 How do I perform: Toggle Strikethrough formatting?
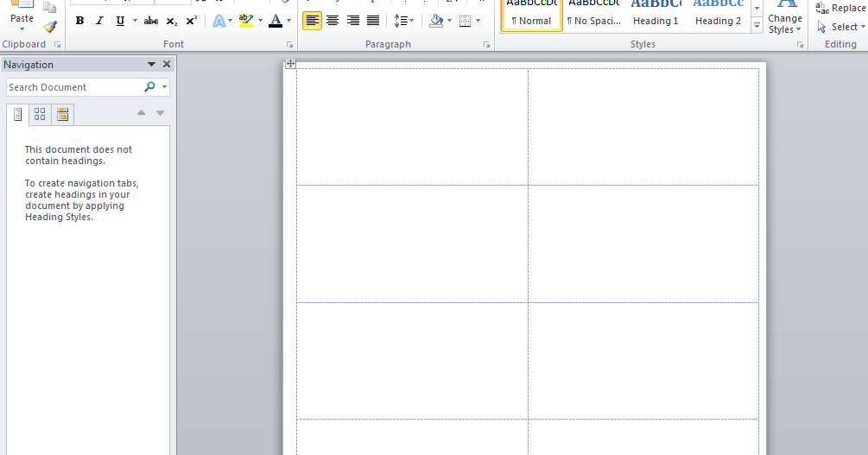(150, 21)
